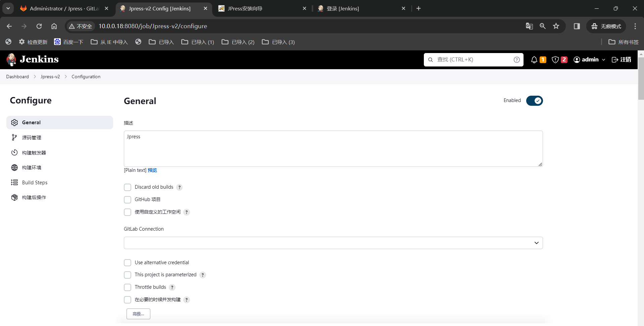
Task: Click the Build Steps list icon
Action: [x=14, y=182]
